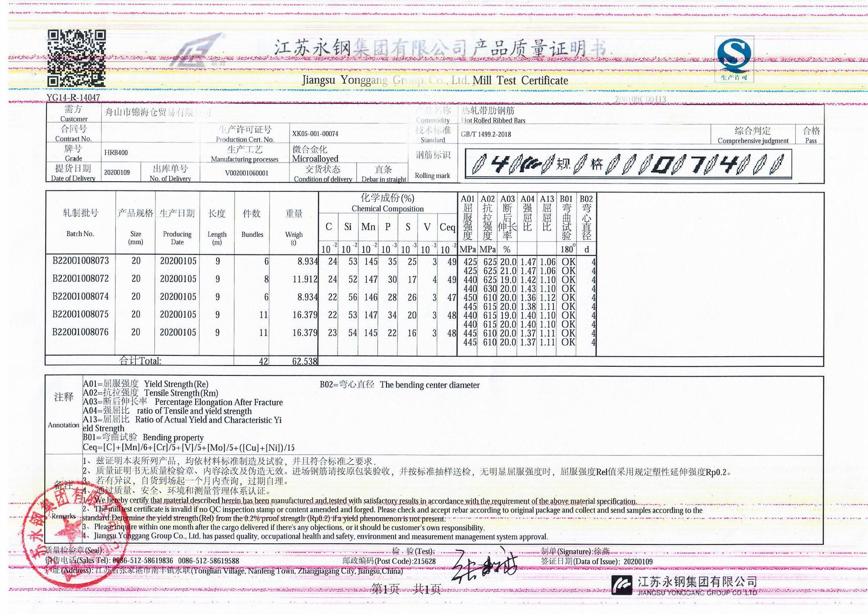This screenshot has height=614, width=868.
Task: Select batch number B22001008075
Action: (x=81, y=314)
